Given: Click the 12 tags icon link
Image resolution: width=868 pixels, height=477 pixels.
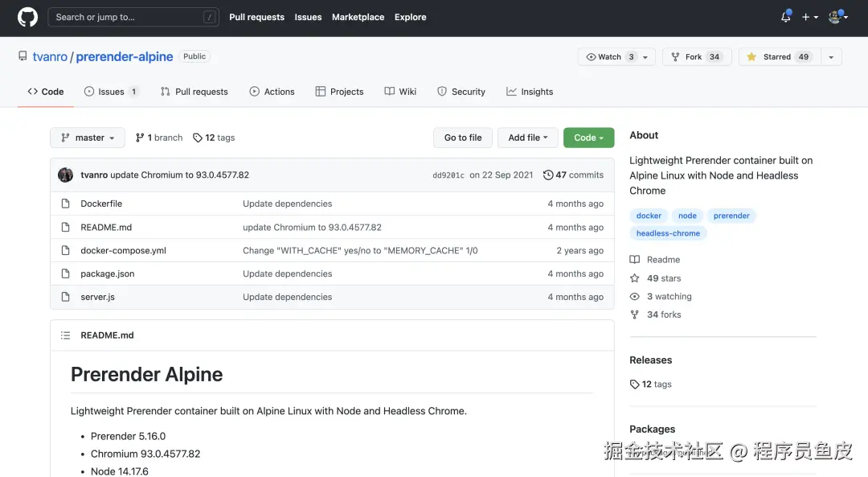Looking at the screenshot, I should click(x=198, y=138).
